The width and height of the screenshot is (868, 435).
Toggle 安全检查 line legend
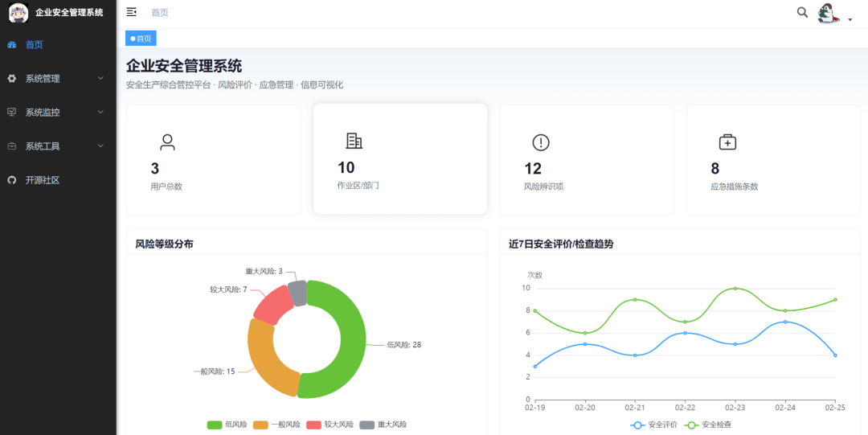tap(707, 425)
